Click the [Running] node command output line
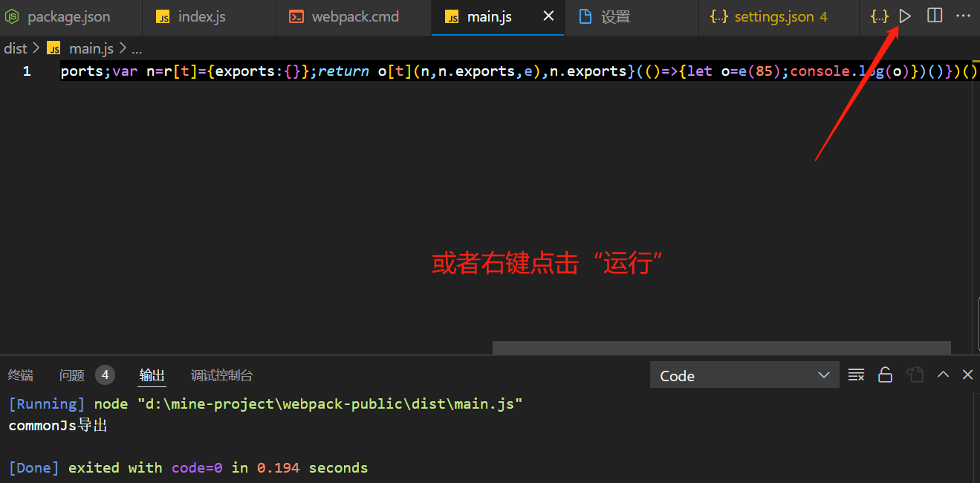 [x=265, y=404]
